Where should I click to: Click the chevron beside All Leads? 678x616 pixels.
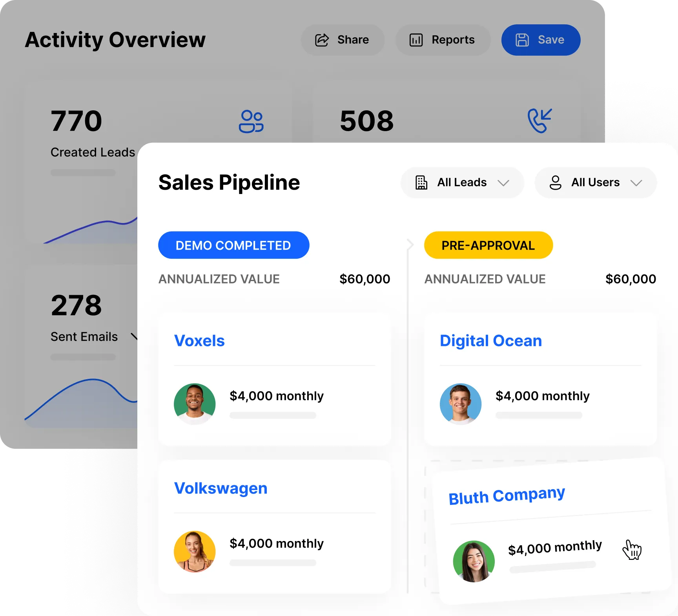click(503, 183)
